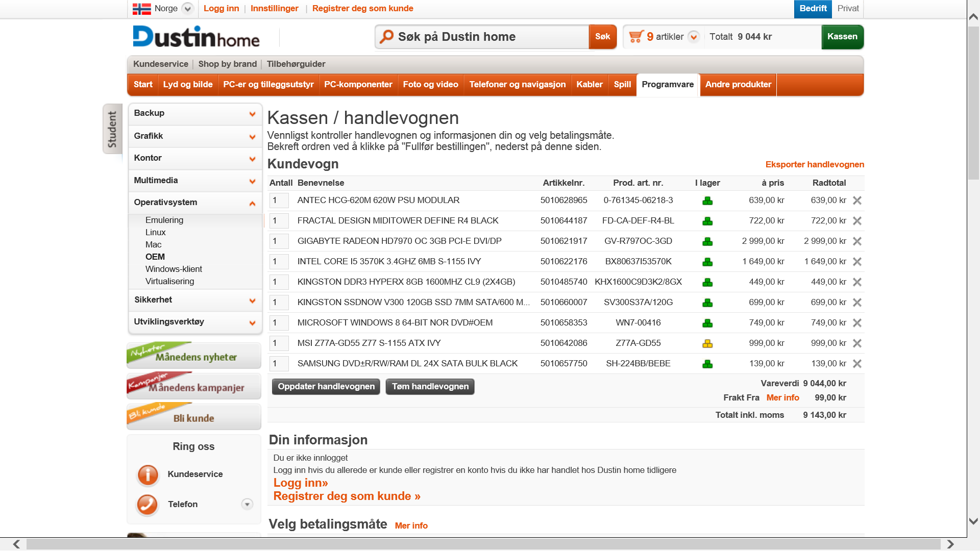Screen dimensions: 980x551
Task: Click the Kundeservice info icon
Action: coord(148,474)
